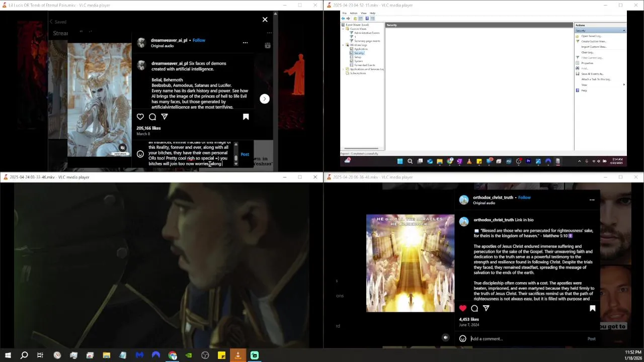Click VLC cone icon on main taskbar
This screenshot has height=362, width=644.
tap(238, 355)
